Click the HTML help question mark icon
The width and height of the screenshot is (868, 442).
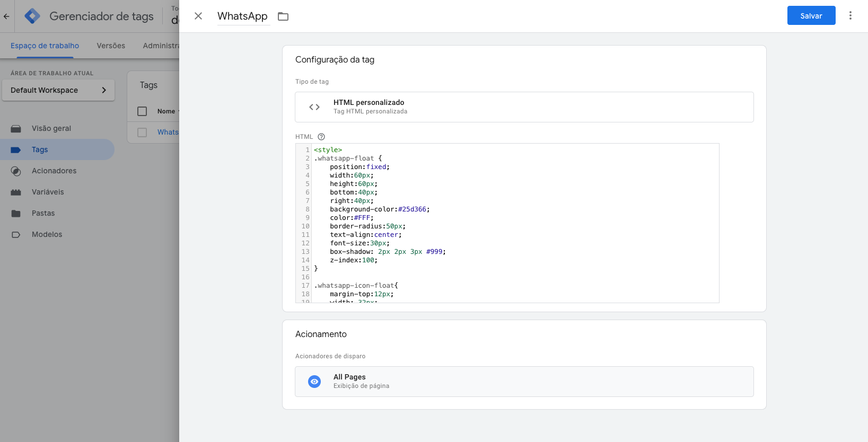(321, 137)
